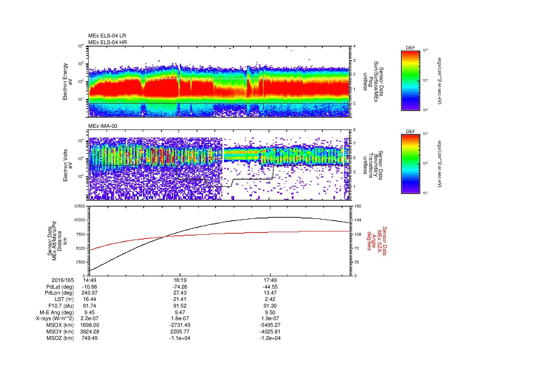Image resolution: width=555 pixels, height=392 pixels.
Task: Select the 'MEx ELS-04 LR' title
Action: [x=107, y=36]
